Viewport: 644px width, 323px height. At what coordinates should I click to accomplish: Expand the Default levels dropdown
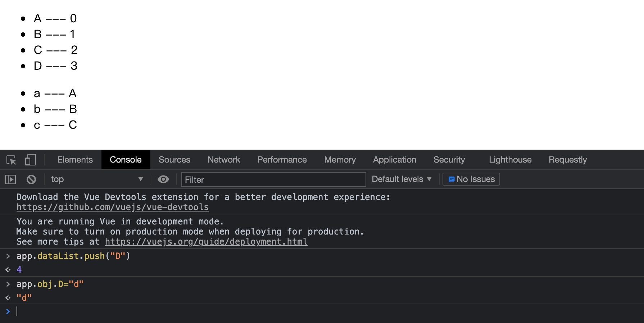401,179
